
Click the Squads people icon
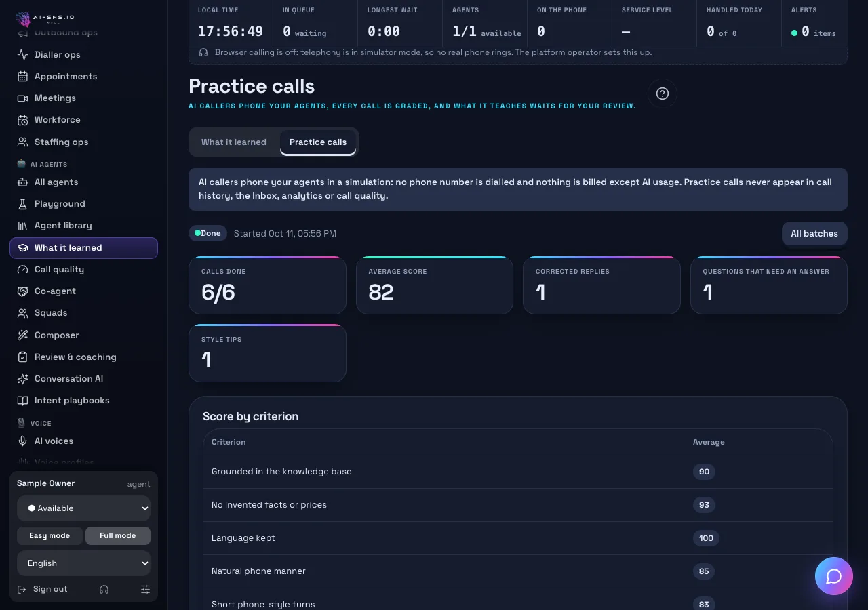tap(22, 313)
